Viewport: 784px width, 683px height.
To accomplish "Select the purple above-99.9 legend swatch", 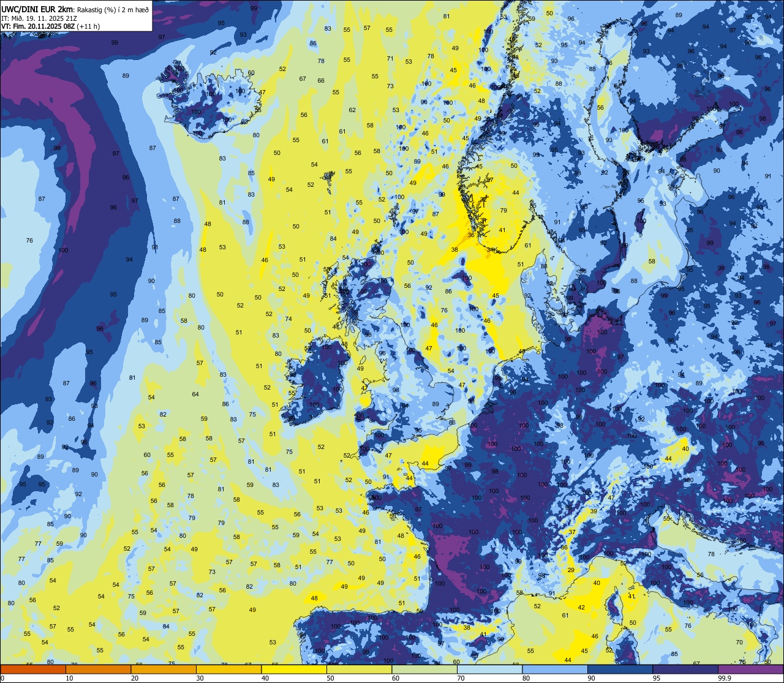I will 750,669.
